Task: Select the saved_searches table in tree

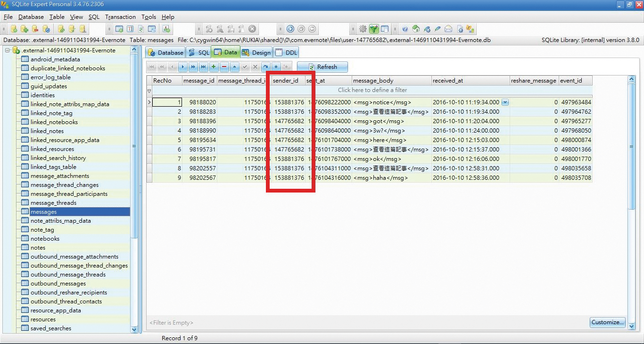Action: [x=51, y=328]
